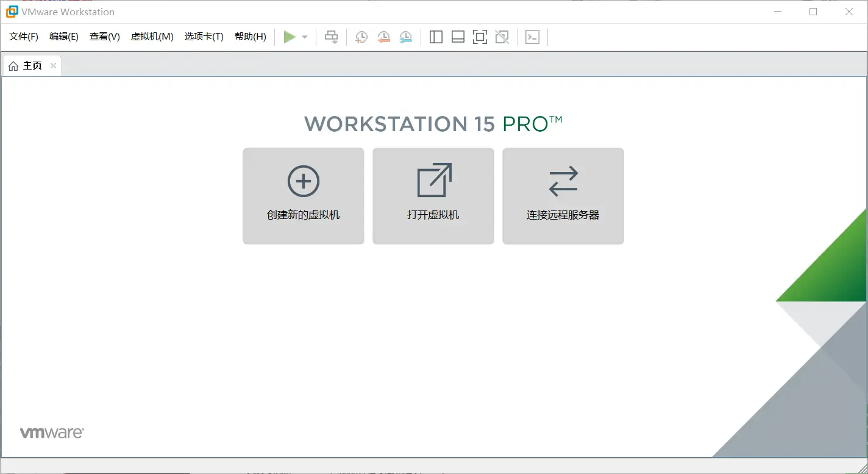Open the 虚拟机(M) menu
868x474 pixels.
pyautogui.click(x=152, y=37)
